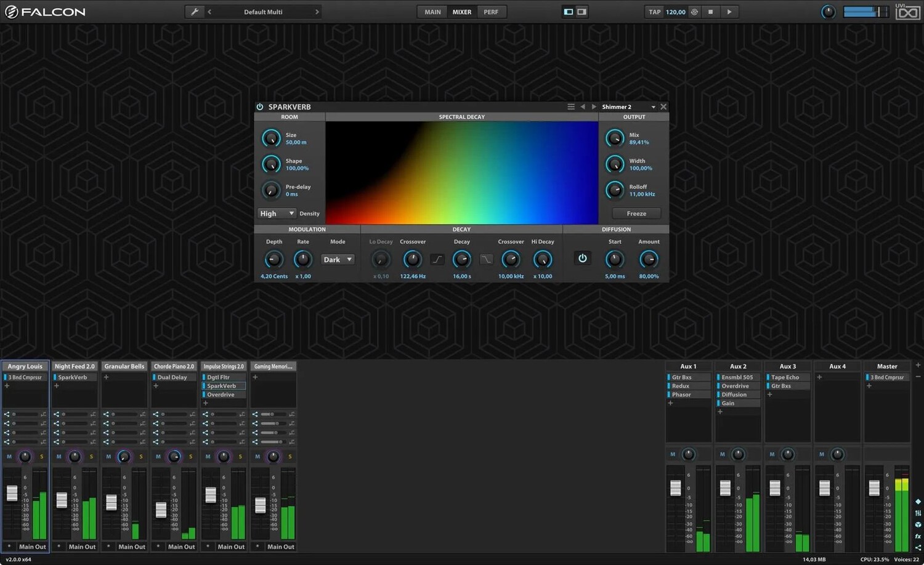Image resolution: width=924 pixels, height=565 pixels.
Task: Click the share routing icon in right sidebar
Action: (x=918, y=547)
